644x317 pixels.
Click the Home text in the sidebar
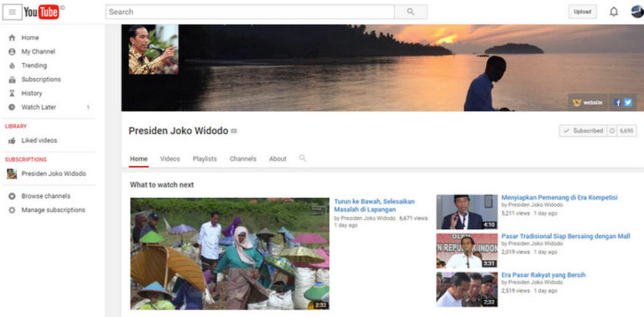pos(30,38)
